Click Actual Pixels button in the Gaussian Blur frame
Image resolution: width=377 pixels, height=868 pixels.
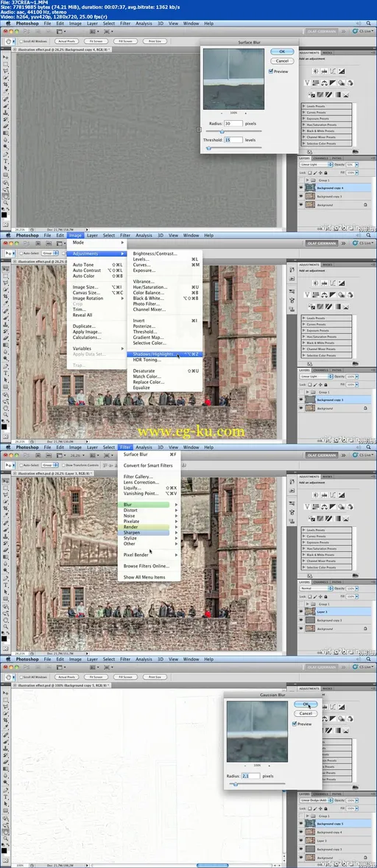coord(66,677)
